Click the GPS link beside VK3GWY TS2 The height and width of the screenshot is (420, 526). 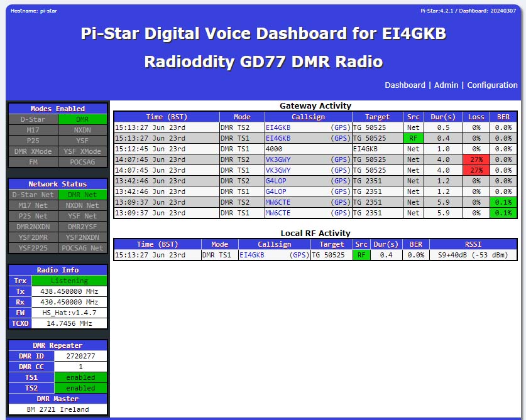click(x=341, y=159)
